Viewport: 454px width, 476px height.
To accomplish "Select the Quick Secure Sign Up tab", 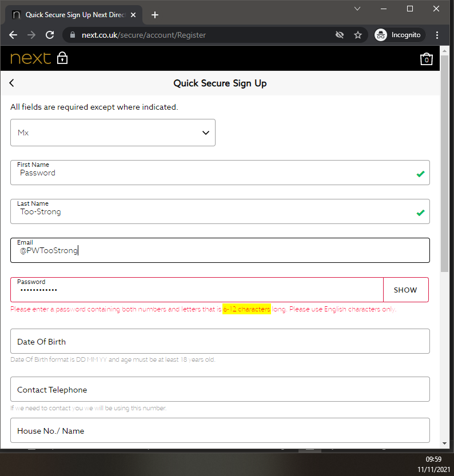I will (74, 15).
